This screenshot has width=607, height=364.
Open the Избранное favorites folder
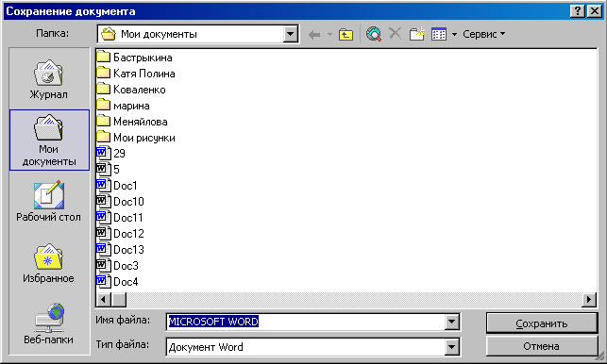pyautogui.click(x=49, y=263)
